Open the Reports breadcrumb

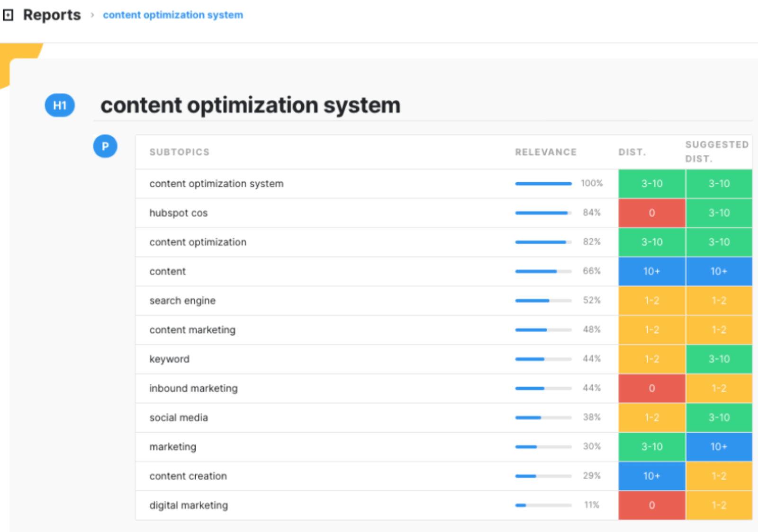pyautogui.click(x=52, y=15)
